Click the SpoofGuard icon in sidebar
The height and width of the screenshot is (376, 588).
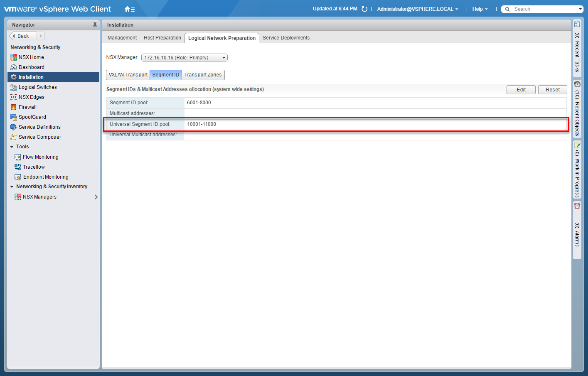point(14,117)
